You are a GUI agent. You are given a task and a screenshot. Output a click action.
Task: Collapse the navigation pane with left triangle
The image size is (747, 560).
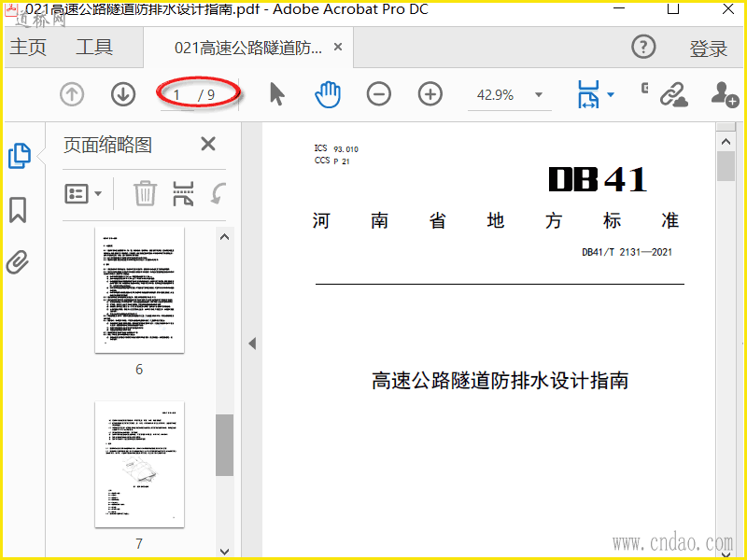252,343
